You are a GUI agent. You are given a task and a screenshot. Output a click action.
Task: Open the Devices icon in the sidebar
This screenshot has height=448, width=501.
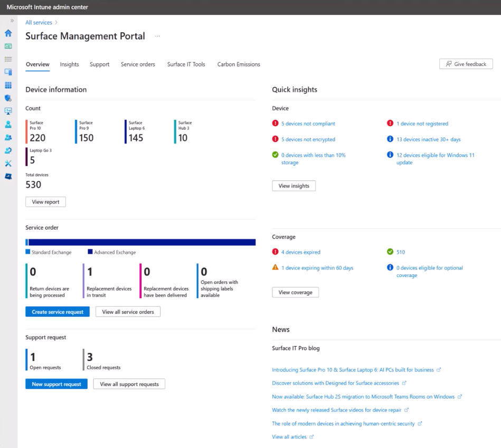7,72
